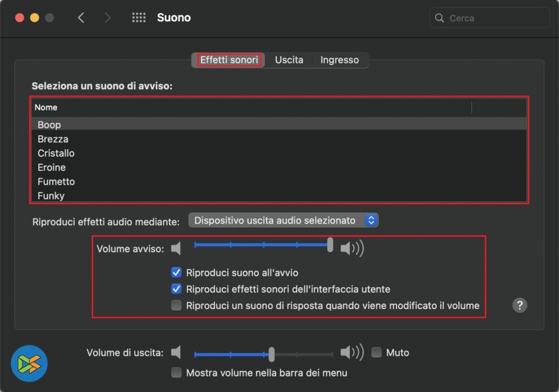Enable sound feedback when volume is changed
559x392 pixels.
tap(176, 306)
